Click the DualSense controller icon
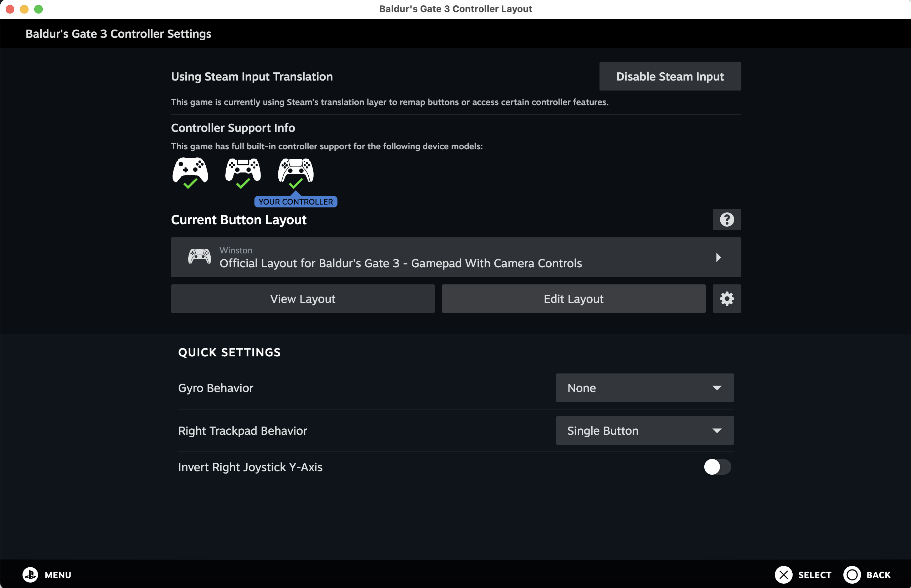Viewport: 911px width, 588px height. click(295, 170)
